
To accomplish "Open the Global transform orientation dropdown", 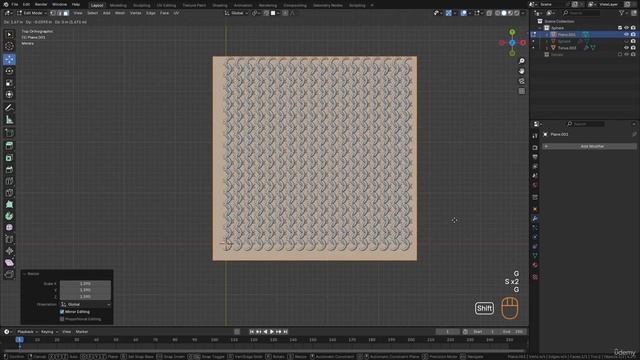I will click(x=237, y=13).
